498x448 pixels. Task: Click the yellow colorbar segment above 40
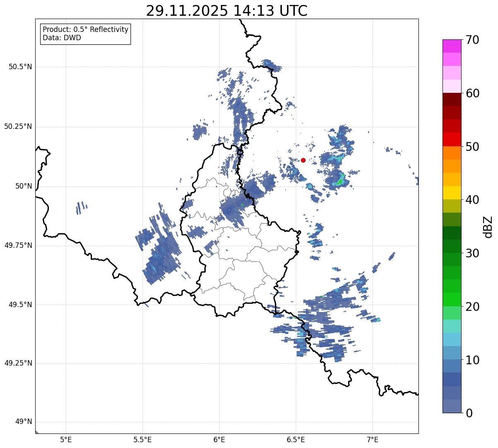452,193
